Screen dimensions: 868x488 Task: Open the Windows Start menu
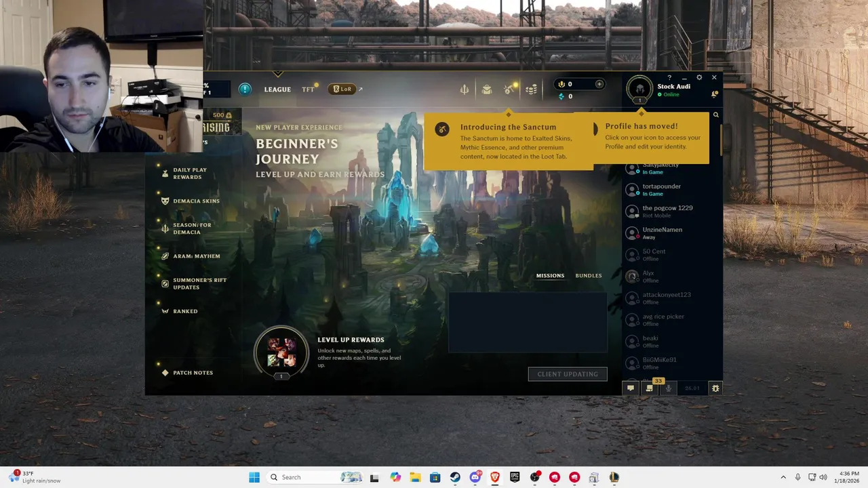pos(254,477)
